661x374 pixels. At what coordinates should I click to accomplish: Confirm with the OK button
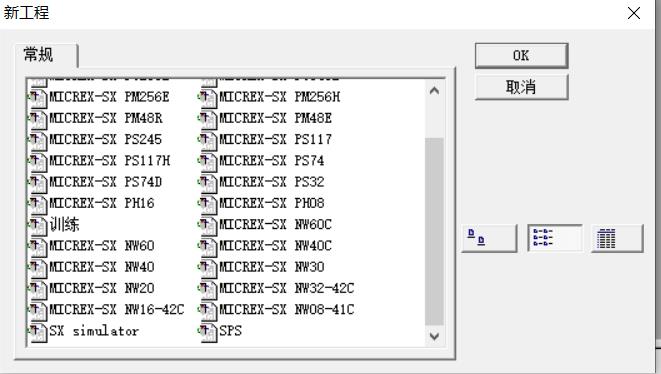tap(521, 56)
